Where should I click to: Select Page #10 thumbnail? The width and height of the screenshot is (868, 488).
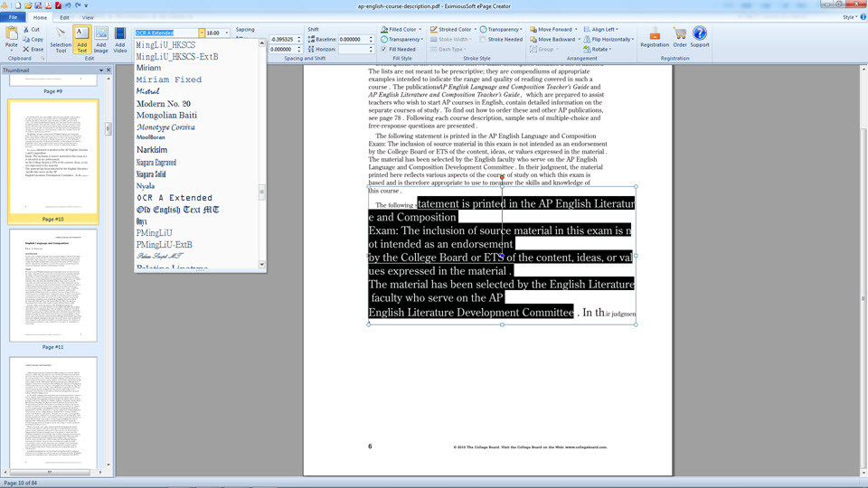(53, 162)
